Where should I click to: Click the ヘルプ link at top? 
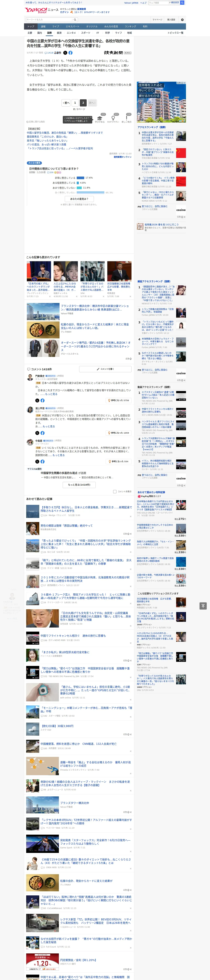(143, 3)
